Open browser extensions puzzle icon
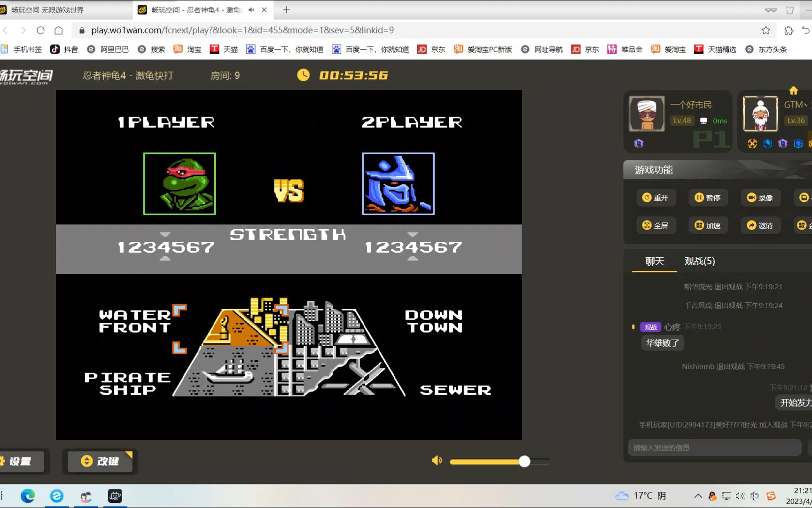This screenshot has width=812, height=508. coord(789,30)
